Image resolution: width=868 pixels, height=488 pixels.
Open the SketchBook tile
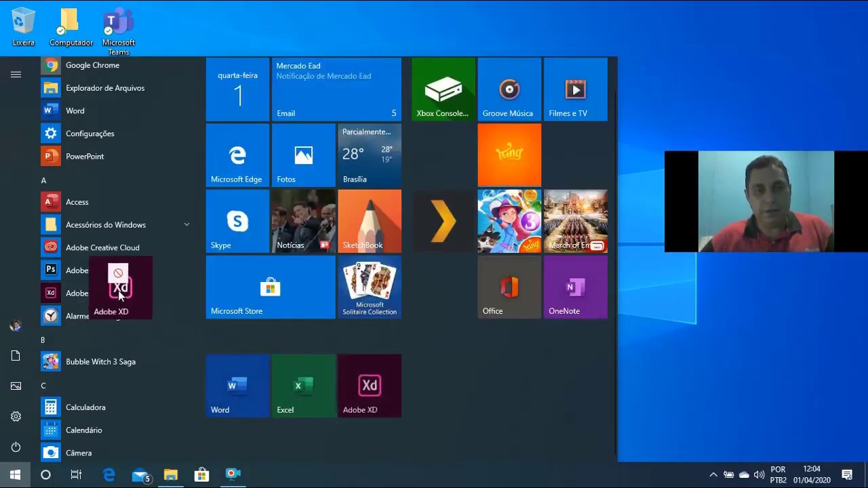pos(370,221)
